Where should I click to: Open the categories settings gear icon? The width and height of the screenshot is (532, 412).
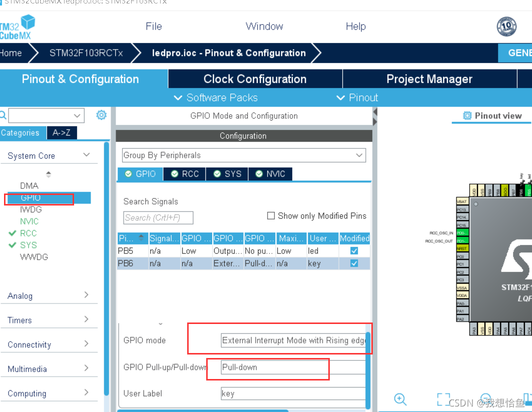click(x=101, y=115)
